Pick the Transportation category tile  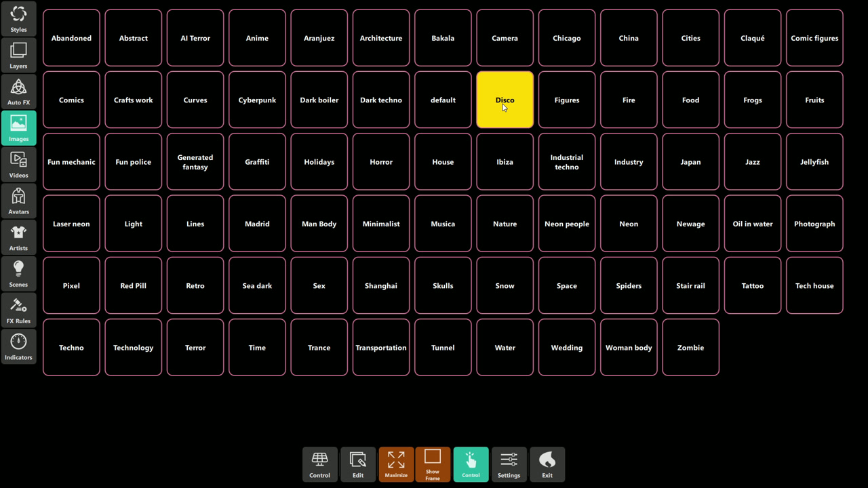point(381,348)
